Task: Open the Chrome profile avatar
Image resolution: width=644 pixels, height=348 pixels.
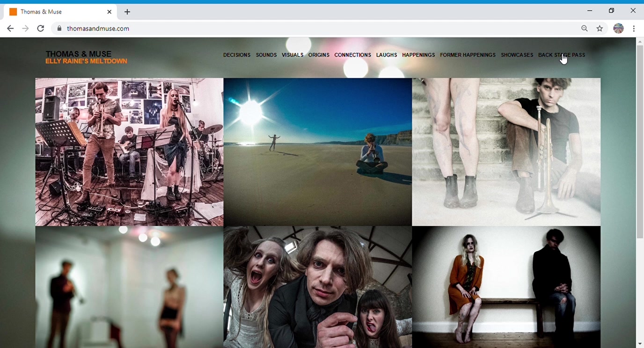Action: coord(618,29)
